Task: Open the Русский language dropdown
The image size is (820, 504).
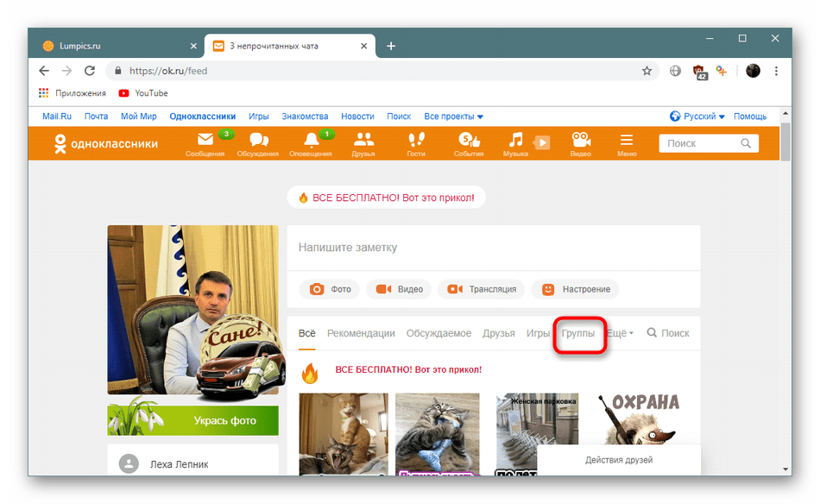Action: [697, 116]
